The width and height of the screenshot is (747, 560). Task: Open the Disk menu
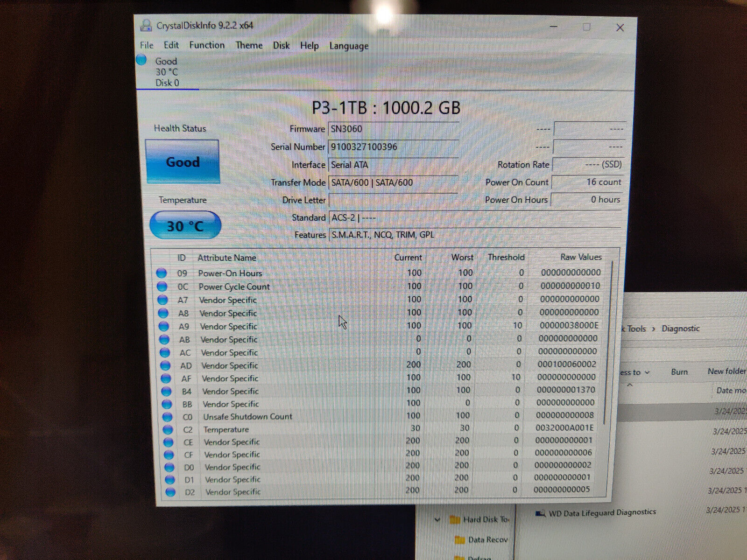[281, 45]
